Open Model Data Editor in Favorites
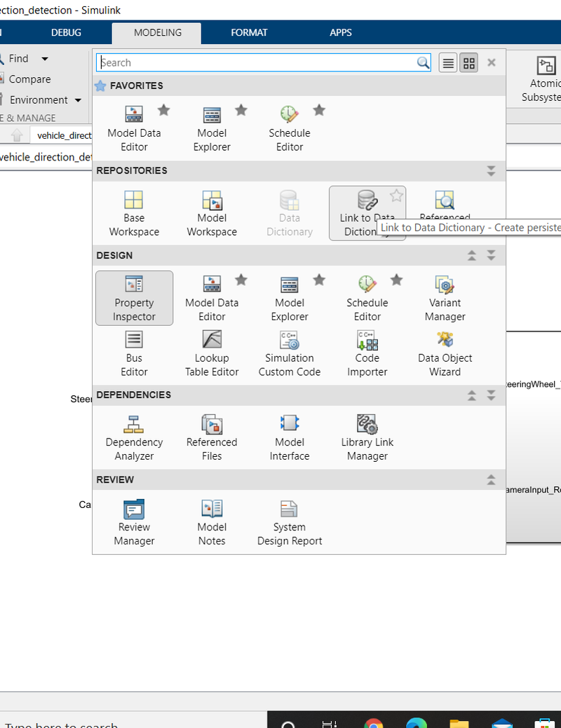This screenshot has width=561, height=728. 134,128
